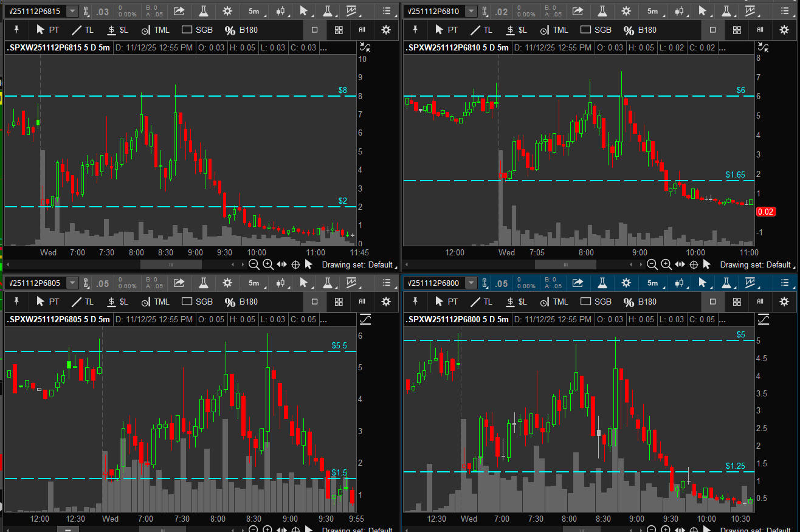Open chart style candlestick menu in P6800
Image resolution: width=800 pixels, height=532 pixels.
coord(678,283)
